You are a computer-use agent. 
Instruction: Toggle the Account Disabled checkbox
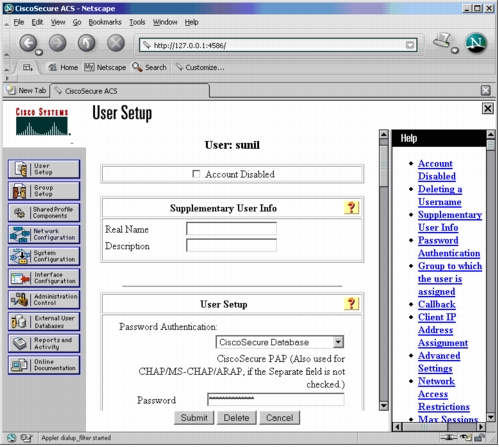coord(196,174)
